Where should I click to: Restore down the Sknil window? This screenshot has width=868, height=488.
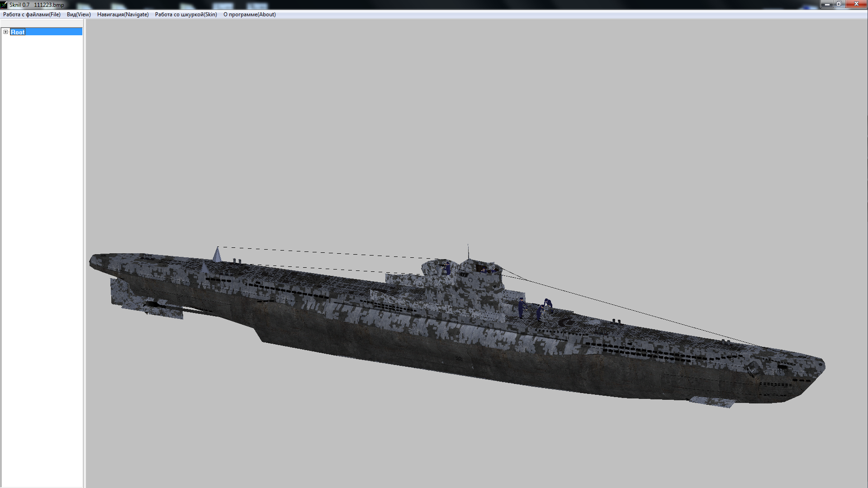[x=839, y=4]
